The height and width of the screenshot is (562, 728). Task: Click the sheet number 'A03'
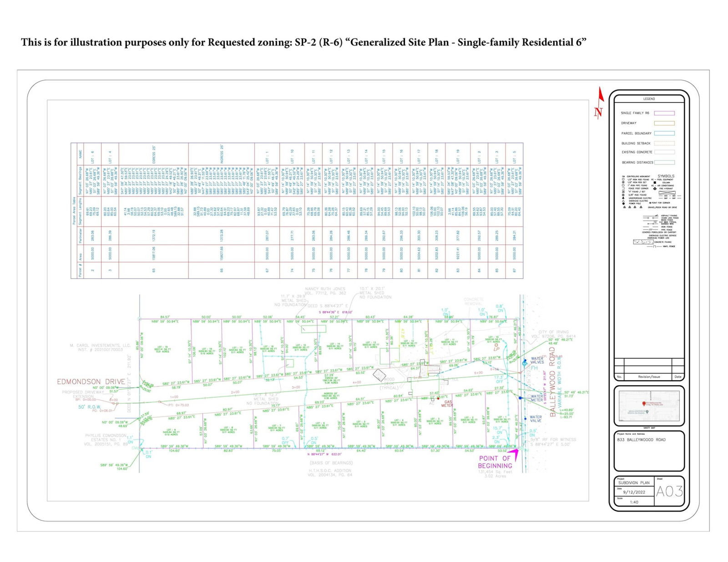tap(669, 492)
